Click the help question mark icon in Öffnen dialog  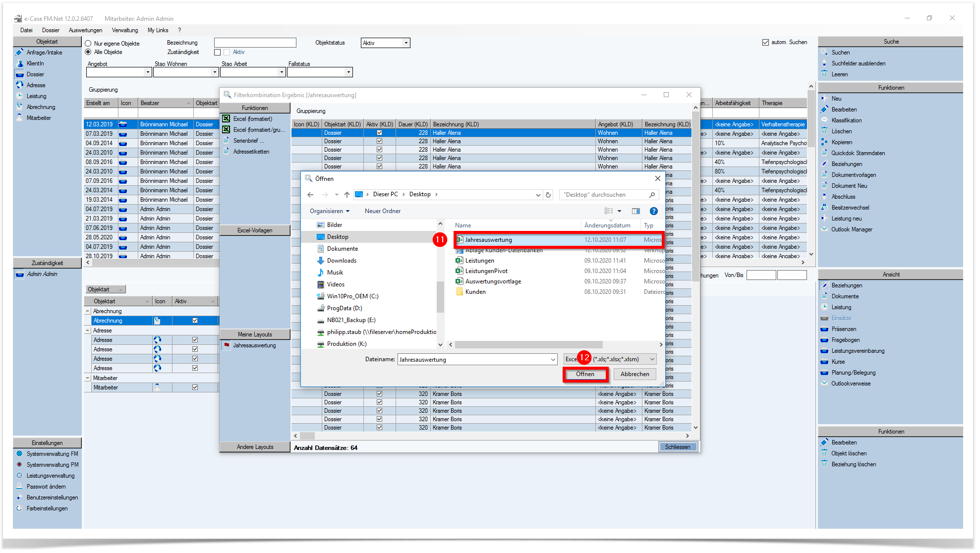pos(654,211)
